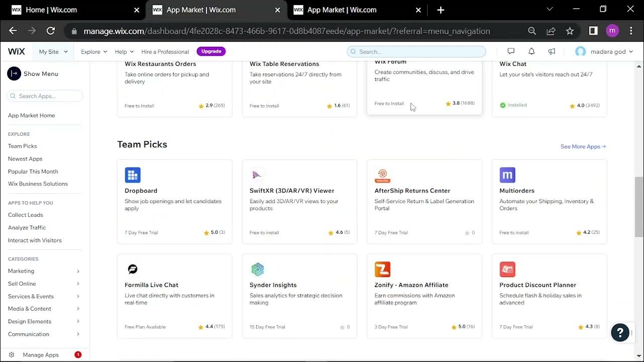Click the Zonify Amazon Affiliate icon
The image size is (644, 362).
382,269
